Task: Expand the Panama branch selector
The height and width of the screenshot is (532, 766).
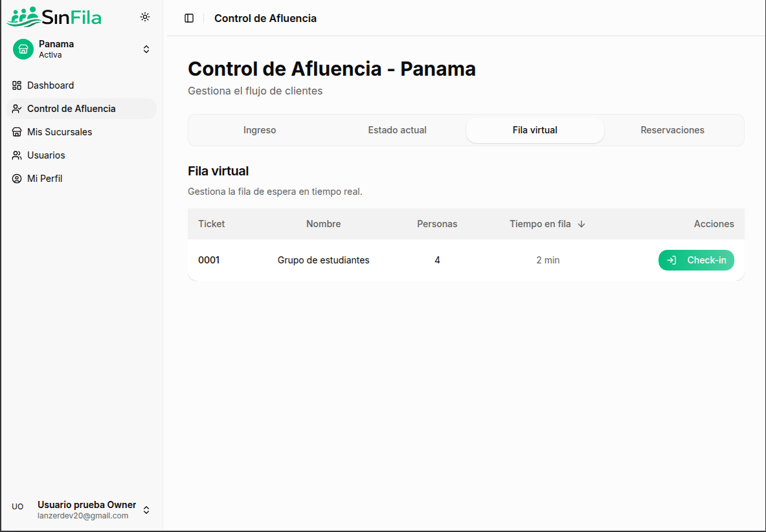Action: [x=146, y=49]
